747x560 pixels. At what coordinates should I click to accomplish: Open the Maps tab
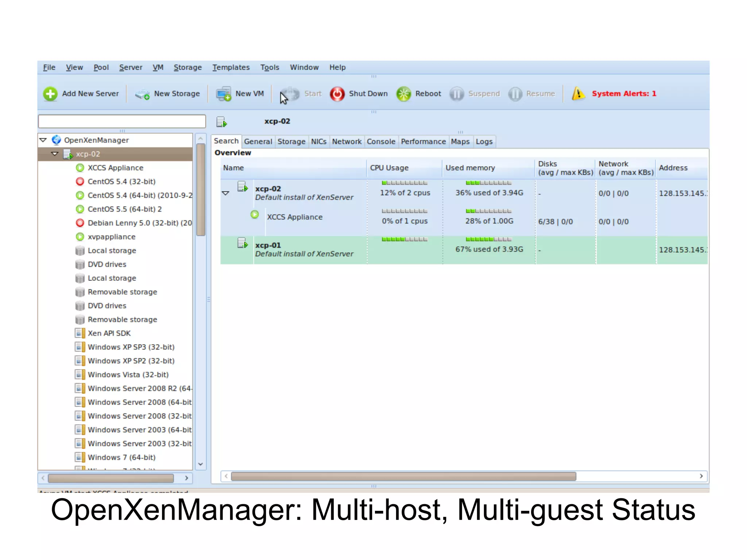pos(460,141)
